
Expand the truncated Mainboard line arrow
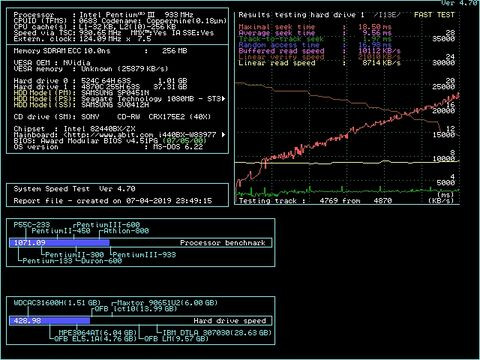click(x=223, y=135)
